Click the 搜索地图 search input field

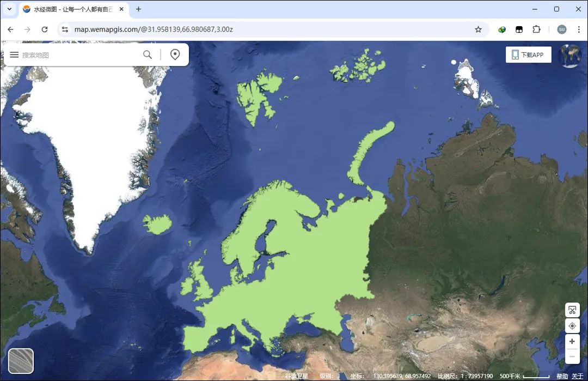[x=79, y=55]
